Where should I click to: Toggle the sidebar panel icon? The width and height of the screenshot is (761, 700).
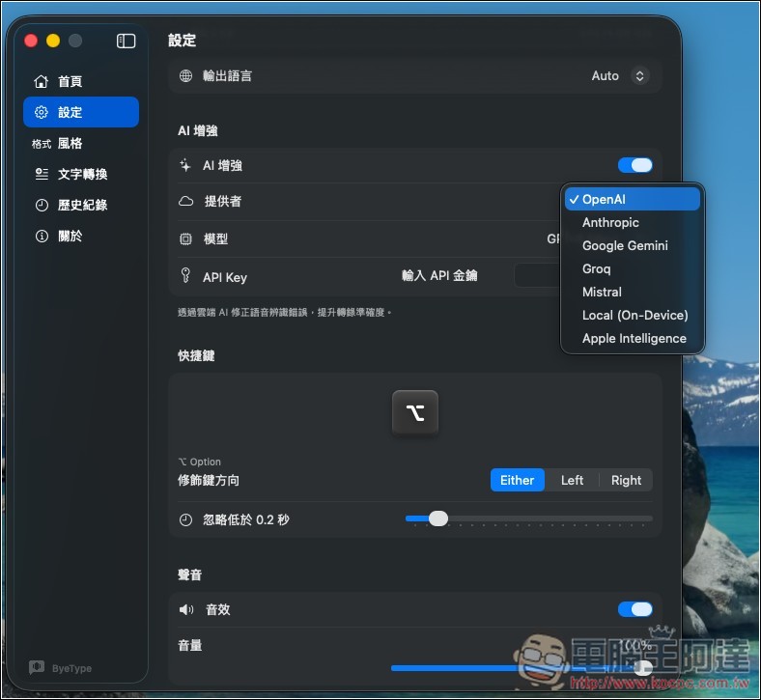coord(126,42)
